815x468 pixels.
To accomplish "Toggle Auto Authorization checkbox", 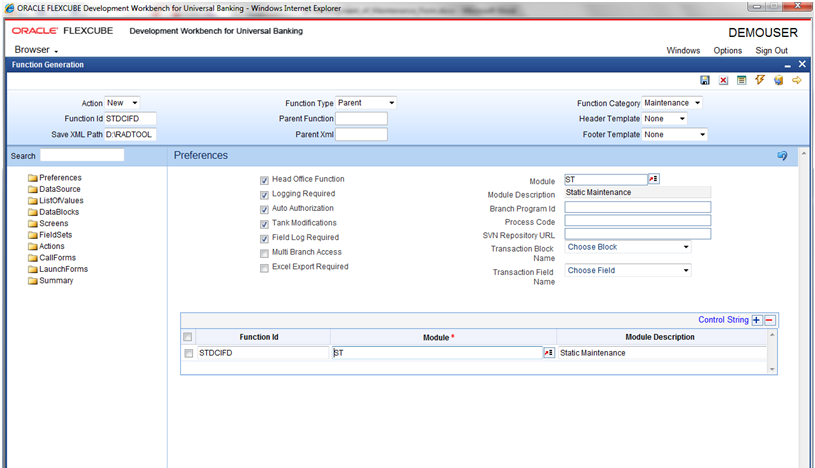I will pos(264,210).
